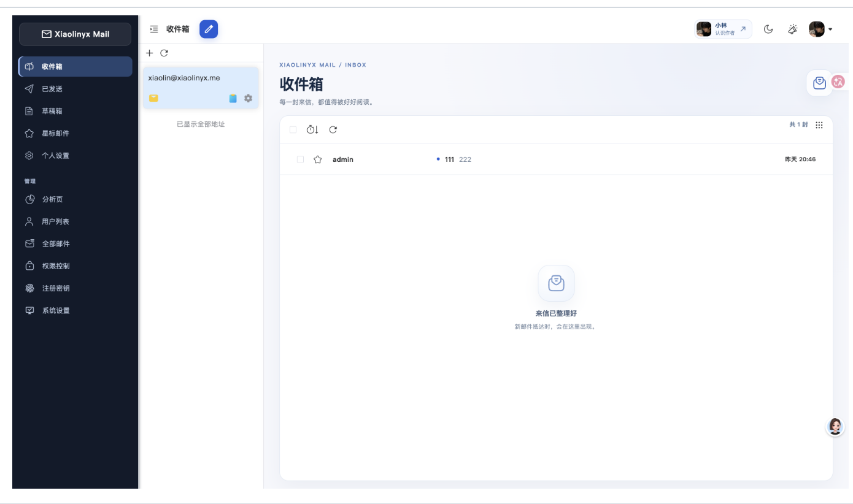Click the yellow envelope icon on the xiaolin@xiaolinyx.me card
853x504 pixels.
pos(153,98)
